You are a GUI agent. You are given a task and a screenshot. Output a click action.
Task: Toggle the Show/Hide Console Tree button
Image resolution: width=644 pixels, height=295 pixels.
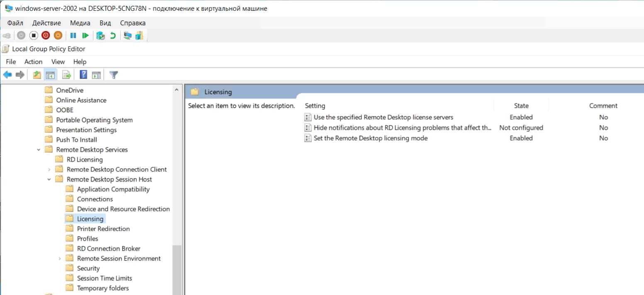tap(50, 75)
